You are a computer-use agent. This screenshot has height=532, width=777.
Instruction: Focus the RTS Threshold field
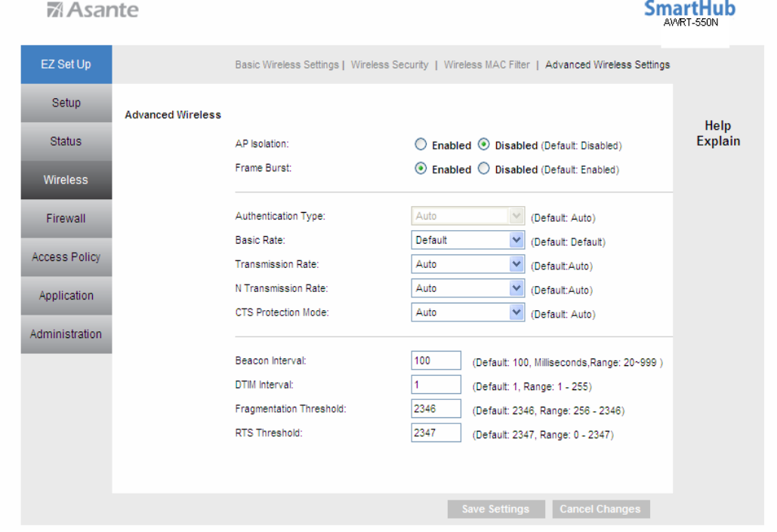pos(436,433)
